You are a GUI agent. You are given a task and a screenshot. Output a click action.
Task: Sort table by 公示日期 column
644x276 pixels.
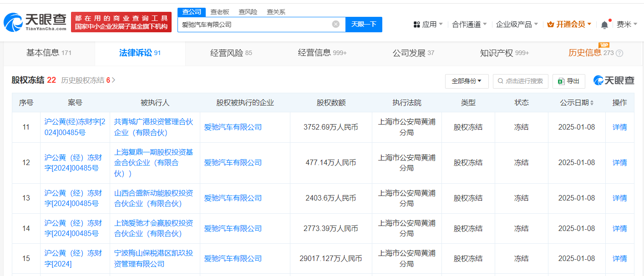(592, 103)
